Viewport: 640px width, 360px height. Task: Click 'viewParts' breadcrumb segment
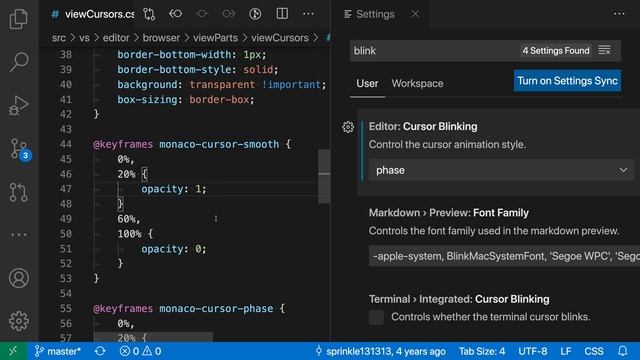click(x=216, y=38)
